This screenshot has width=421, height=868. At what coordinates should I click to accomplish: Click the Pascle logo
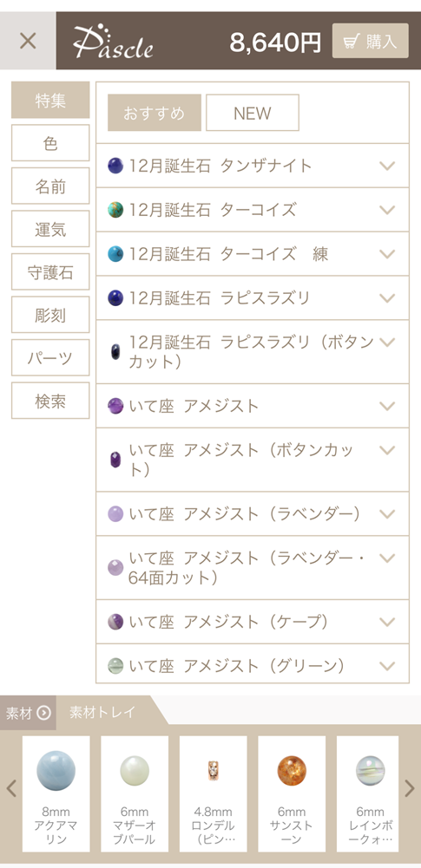pyautogui.click(x=113, y=43)
